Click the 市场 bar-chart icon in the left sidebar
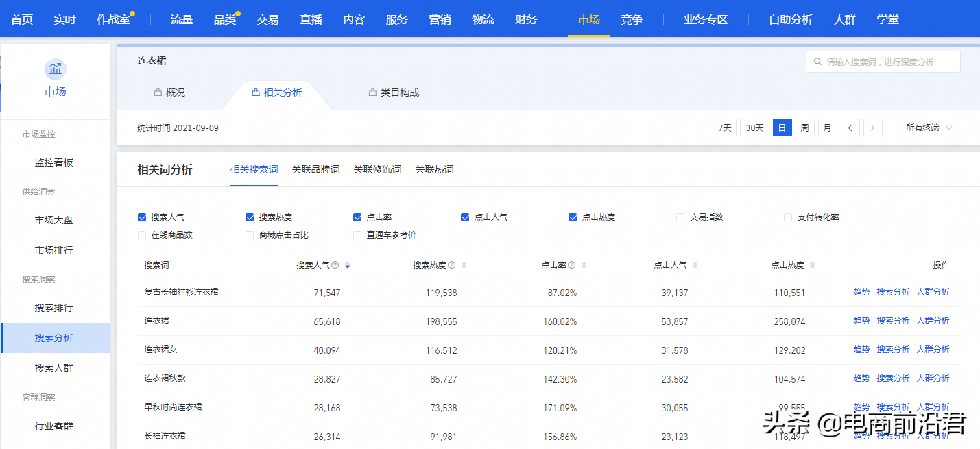980x449 pixels. pos(55,69)
